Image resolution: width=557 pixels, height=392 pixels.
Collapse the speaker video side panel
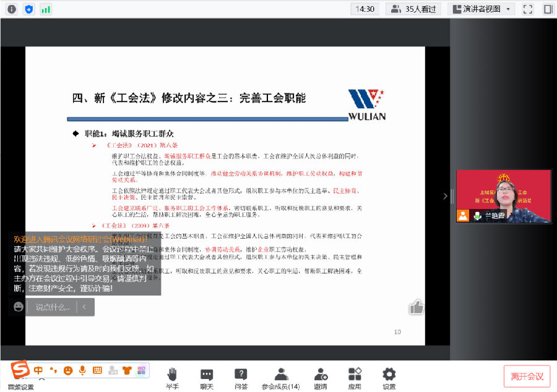(444, 197)
